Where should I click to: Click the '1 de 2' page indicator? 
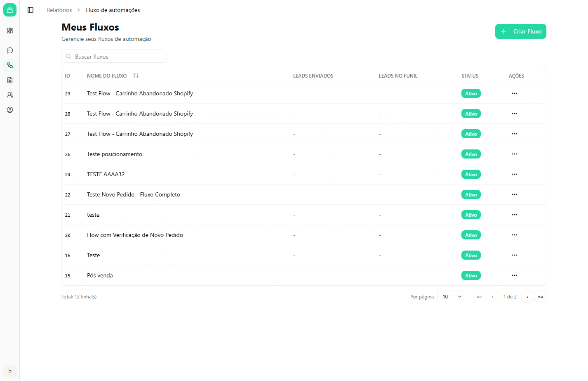(510, 297)
